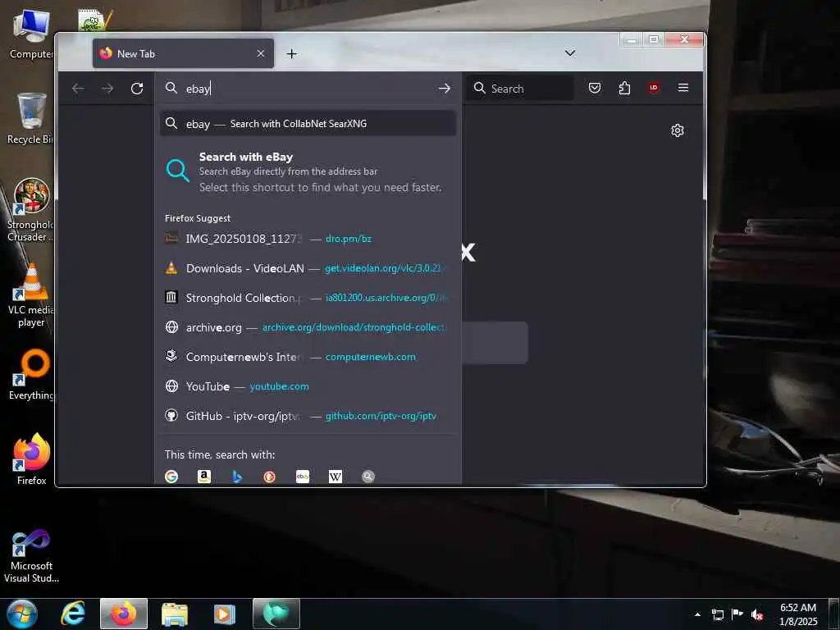This screenshot has width=840, height=630.
Task: Select the New Tab tab
Action: coord(183,53)
